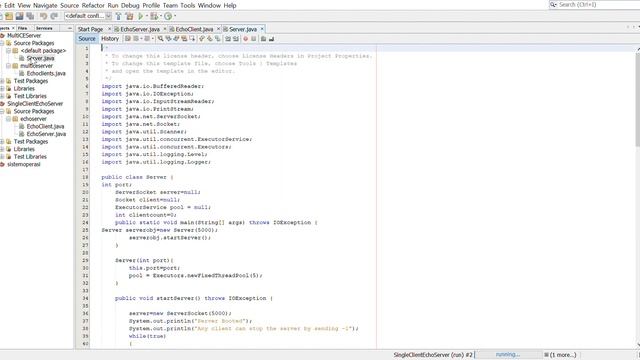Viewport: 640px width, 360px height.
Task: Click the running... progress bar
Action: tap(508, 355)
